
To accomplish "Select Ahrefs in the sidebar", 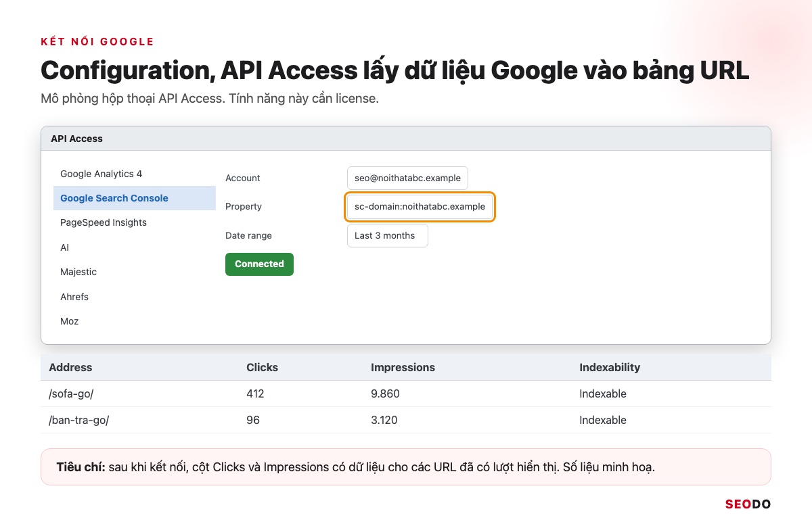I will 135,297.
